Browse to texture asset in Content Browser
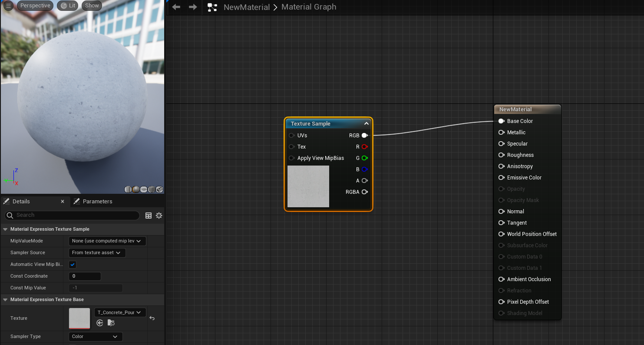644x345 pixels. (x=111, y=323)
